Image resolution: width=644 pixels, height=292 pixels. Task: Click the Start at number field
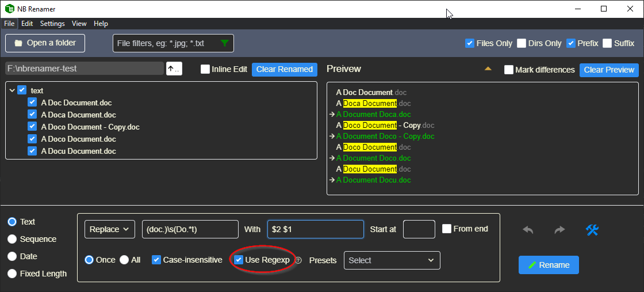pyautogui.click(x=419, y=229)
